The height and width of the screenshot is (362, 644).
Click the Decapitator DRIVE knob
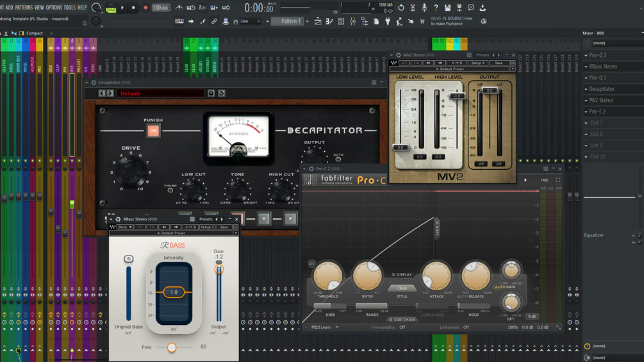click(131, 172)
